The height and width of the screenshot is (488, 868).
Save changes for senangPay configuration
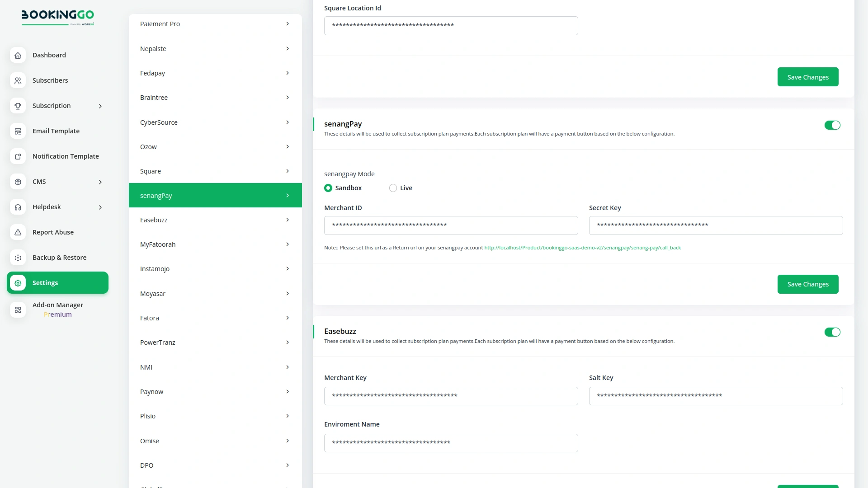click(808, 284)
